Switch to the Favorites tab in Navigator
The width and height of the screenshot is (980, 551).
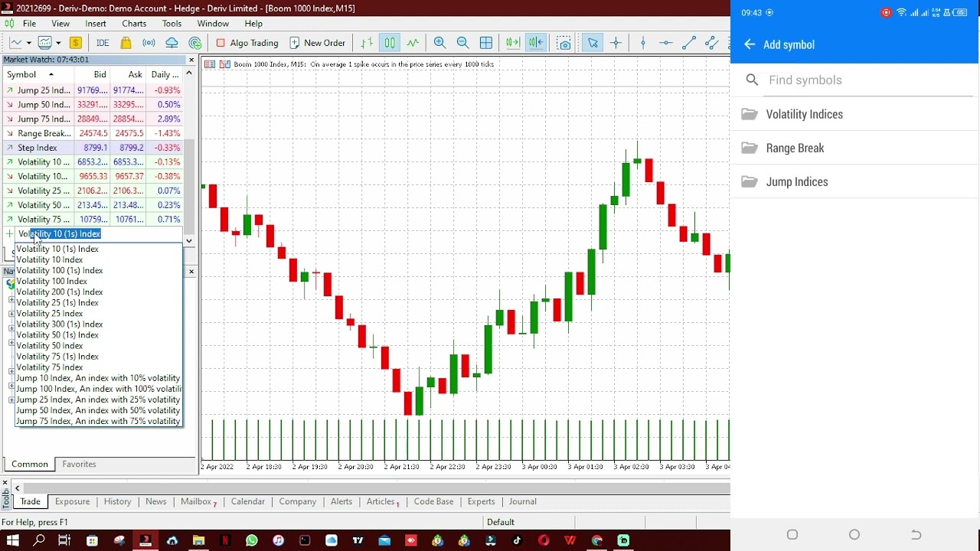tap(79, 464)
